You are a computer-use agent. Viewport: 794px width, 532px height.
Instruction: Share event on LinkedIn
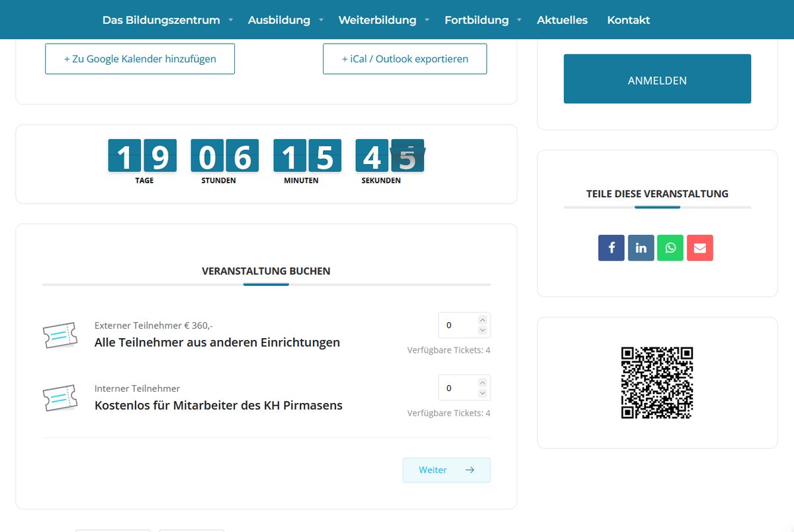click(641, 247)
